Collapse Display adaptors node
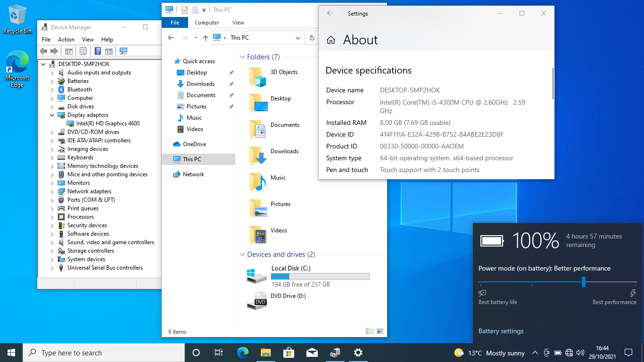Screen dimensions: 644x362 pyautogui.click(x=52, y=115)
